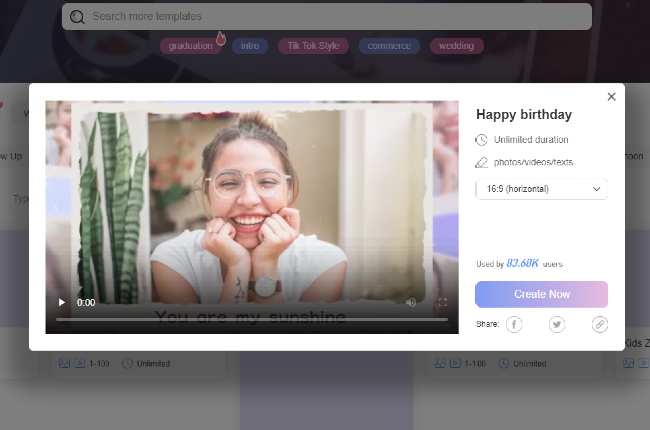Viewport: 650px width, 430px height.
Task: Copy the template share link icon
Action: tap(599, 324)
